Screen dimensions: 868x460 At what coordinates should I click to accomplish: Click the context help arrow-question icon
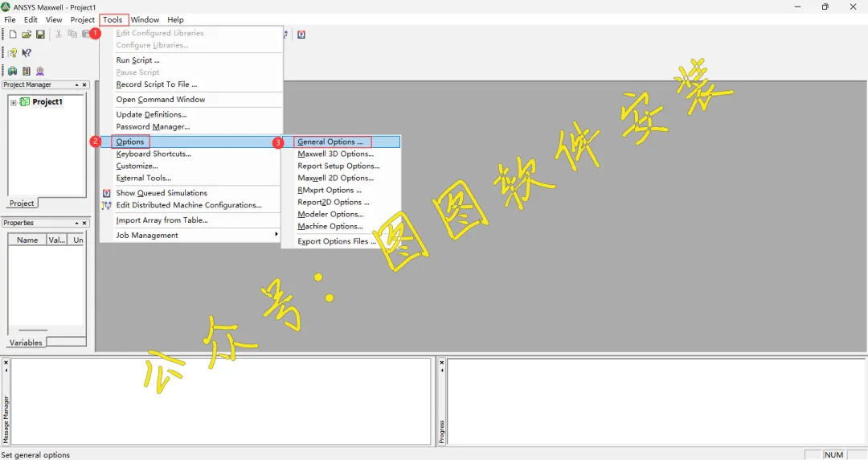27,53
